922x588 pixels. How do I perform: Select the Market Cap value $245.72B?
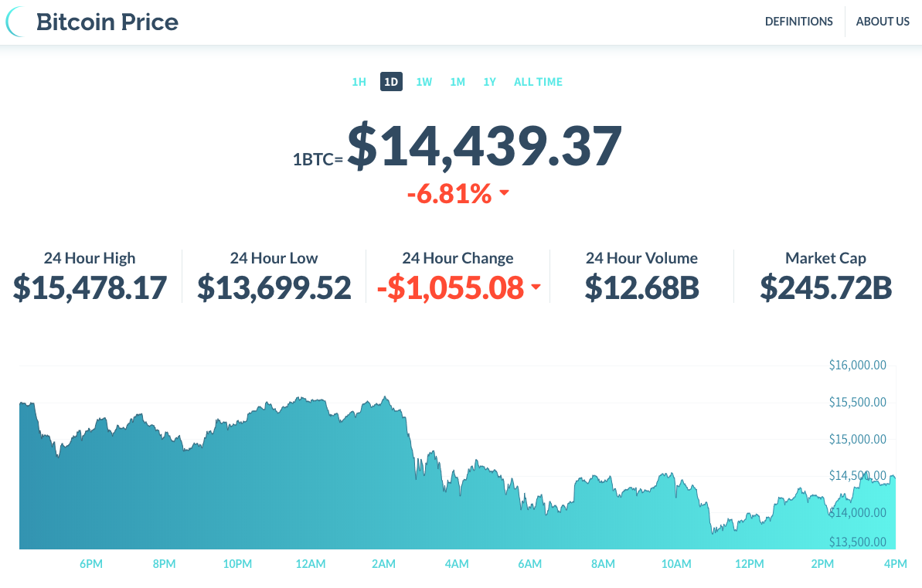(x=825, y=287)
